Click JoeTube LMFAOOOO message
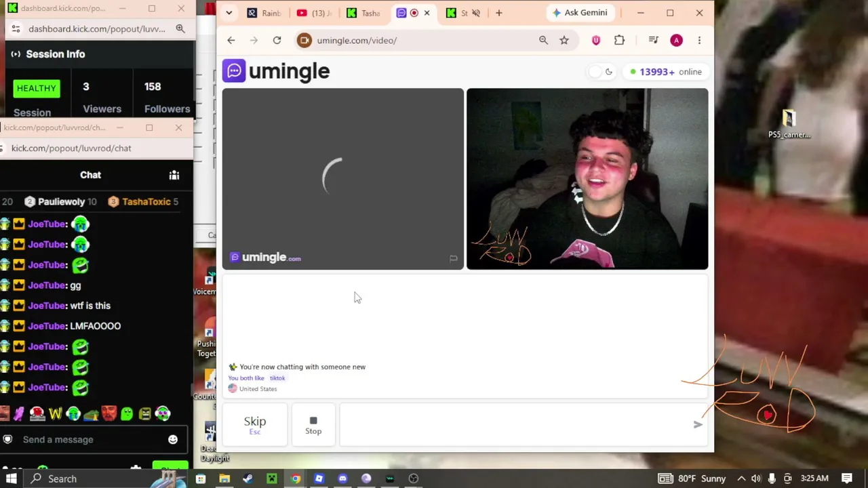868x488 pixels. [96, 326]
